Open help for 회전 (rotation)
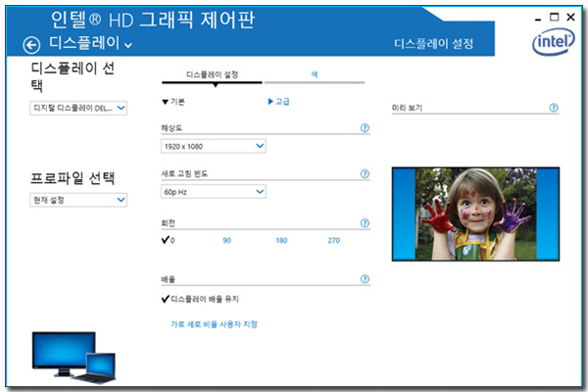The width and height of the screenshot is (588, 392). point(365,223)
